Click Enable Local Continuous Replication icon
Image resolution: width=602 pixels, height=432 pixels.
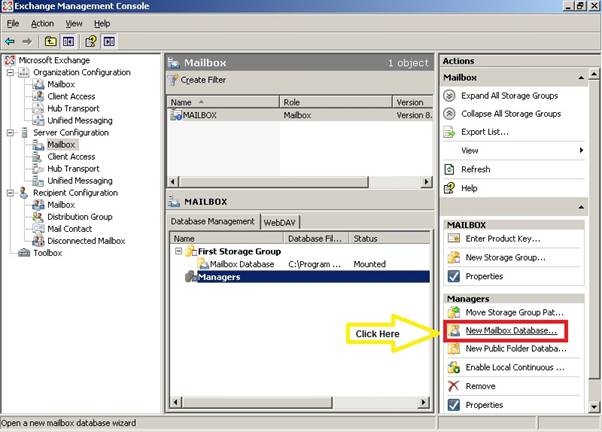pyautogui.click(x=454, y=367)
